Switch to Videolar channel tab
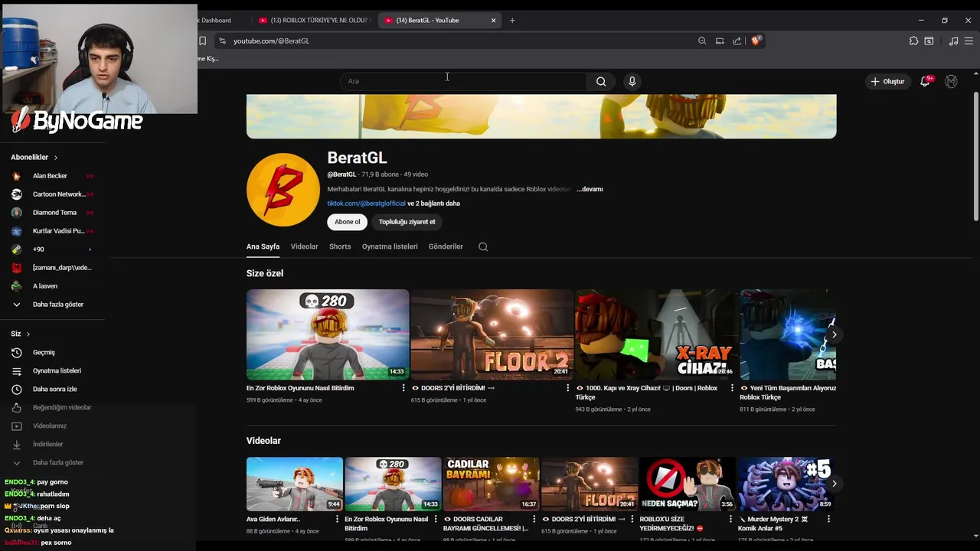This screenshot has width=980, height=551. click(x=304, y=246)
